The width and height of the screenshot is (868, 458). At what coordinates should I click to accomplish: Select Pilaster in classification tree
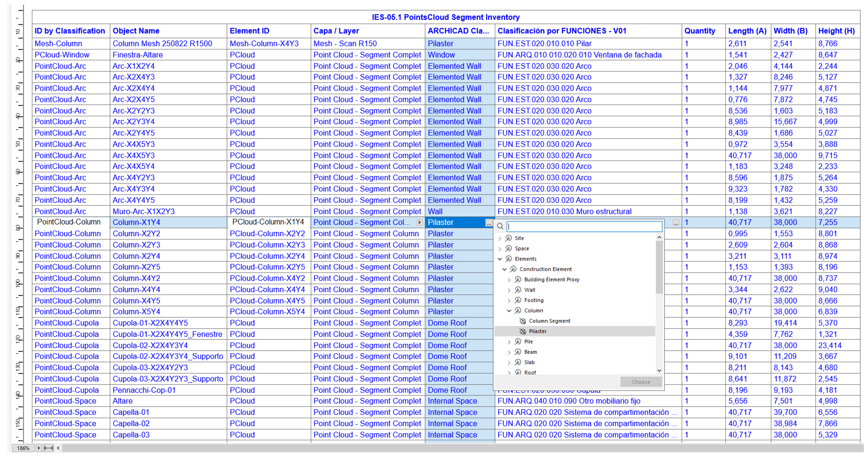tap(538, 332)
